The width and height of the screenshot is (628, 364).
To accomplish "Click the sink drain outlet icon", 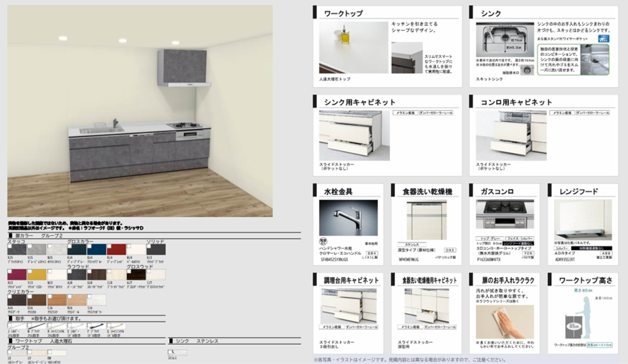I will [x=528, y=70].
